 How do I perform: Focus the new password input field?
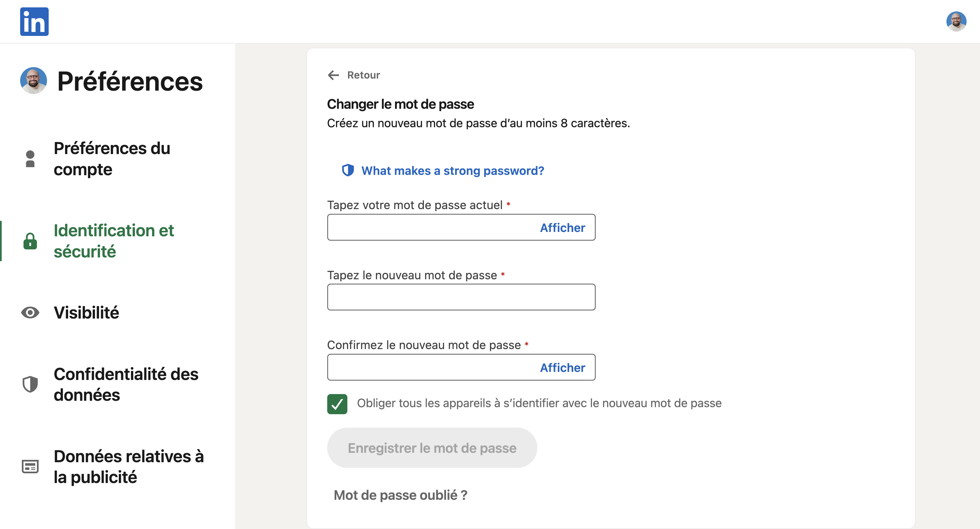tap(461, 297)
